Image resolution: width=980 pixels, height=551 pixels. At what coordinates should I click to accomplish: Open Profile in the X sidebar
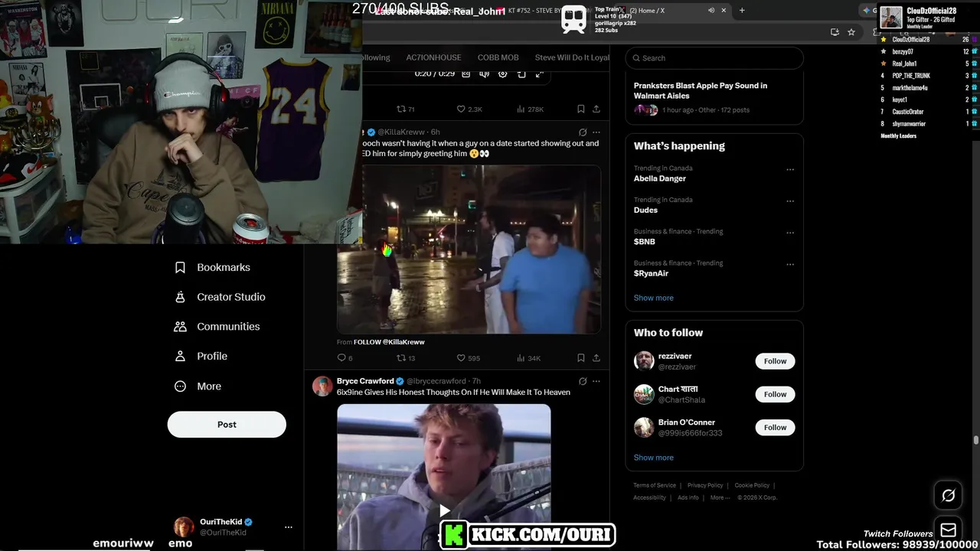(201, 356)
